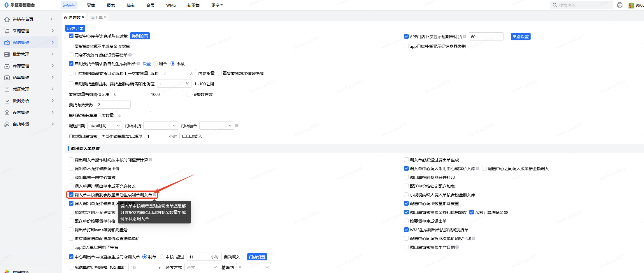644x273 pixels.
Task: Expand 库存管理 submenu chevron
Action: (53, 66)
